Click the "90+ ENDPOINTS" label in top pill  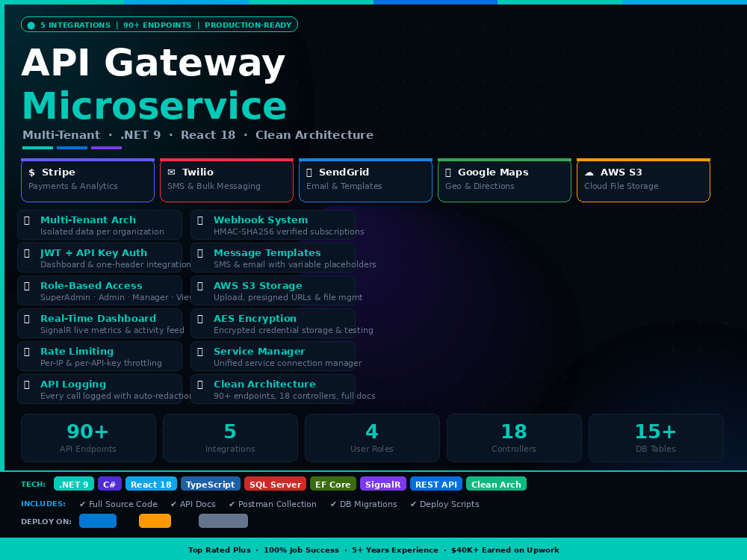click(x=157, y=25)
